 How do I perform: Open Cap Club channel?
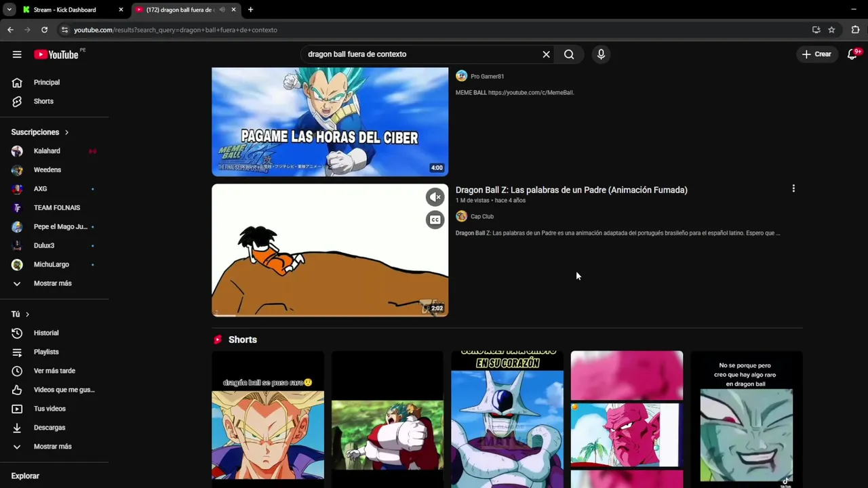pyautogui.click(x=482, y=217)
